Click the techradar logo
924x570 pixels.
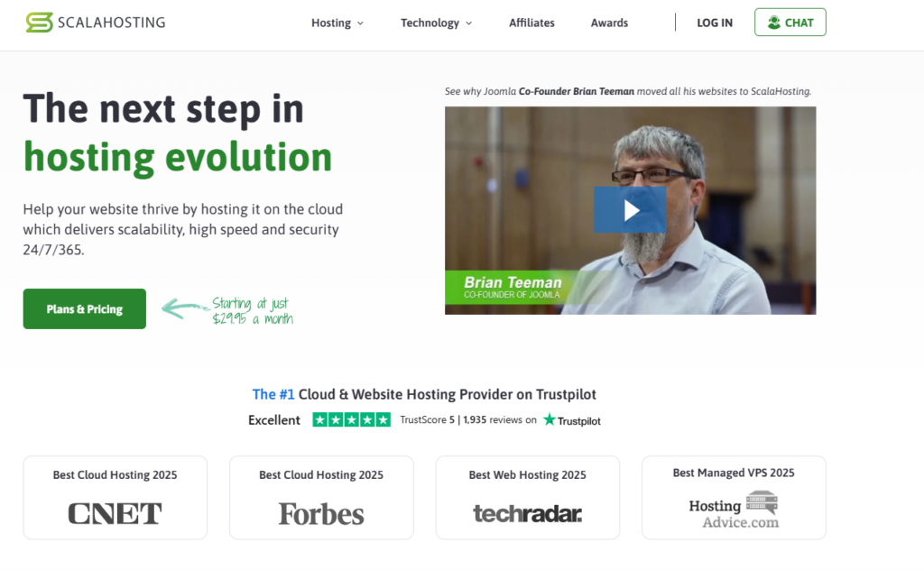[527, 513]
